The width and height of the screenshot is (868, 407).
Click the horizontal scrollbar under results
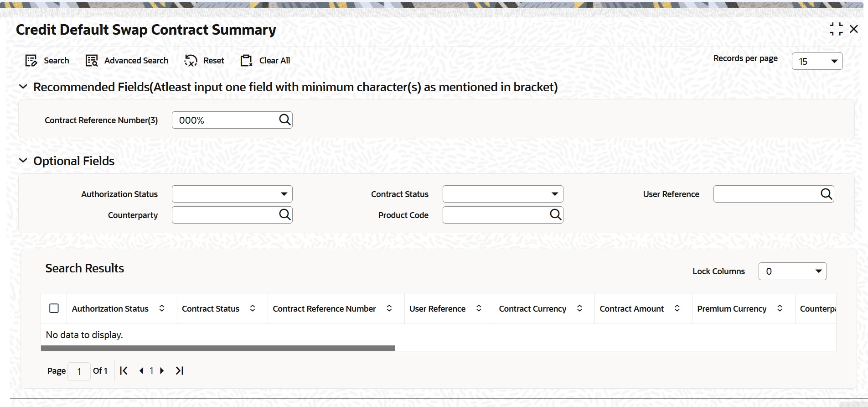pyautogui.click(x=218, y=348)
